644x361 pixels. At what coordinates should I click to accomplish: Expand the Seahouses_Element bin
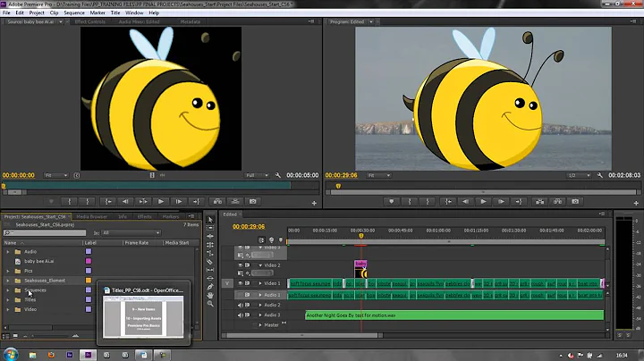[x=8, y=281]
